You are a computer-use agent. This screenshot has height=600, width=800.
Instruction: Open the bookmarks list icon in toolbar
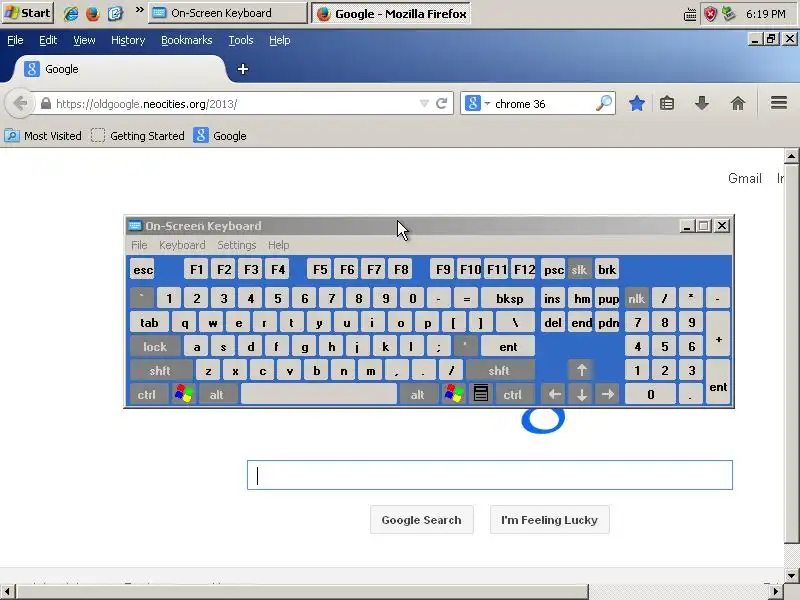(666, 104)
